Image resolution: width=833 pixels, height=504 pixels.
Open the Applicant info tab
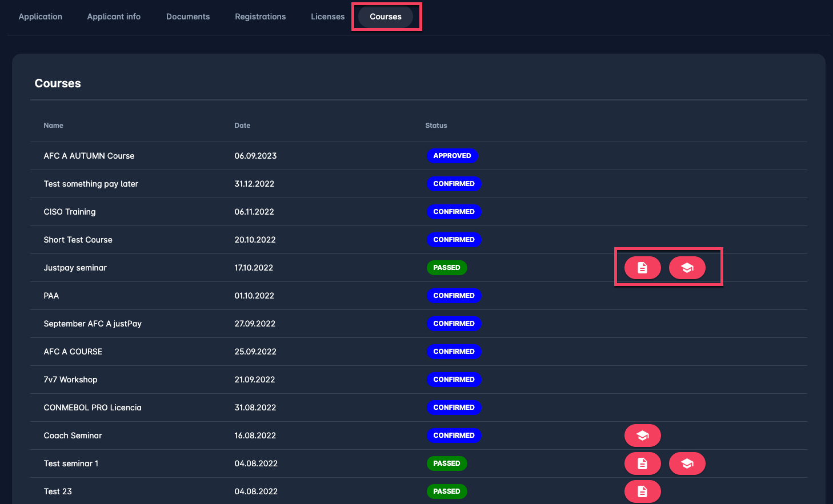point(114,17)
